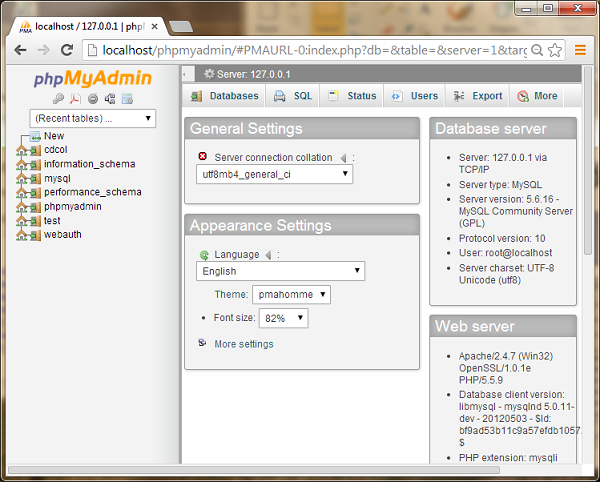Open the webauth database
Viewport: 600px width, 482px height.
coord(62,234)
